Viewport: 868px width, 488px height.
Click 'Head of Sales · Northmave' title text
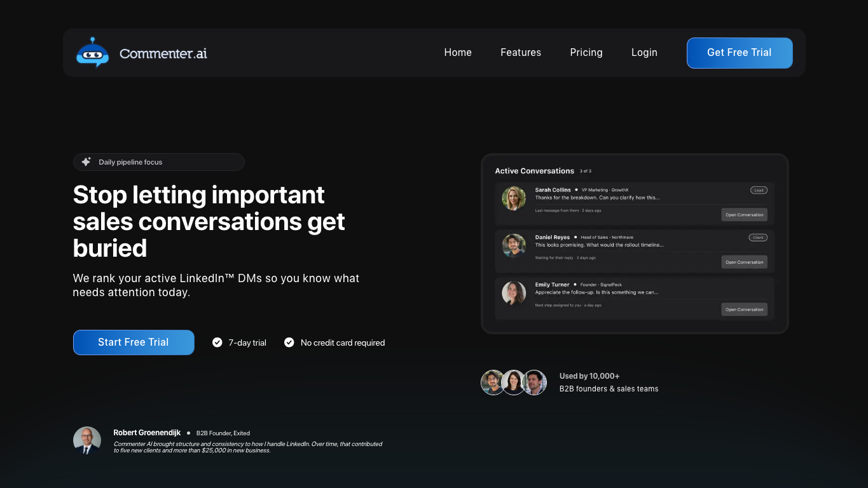[x=607, y=238]
